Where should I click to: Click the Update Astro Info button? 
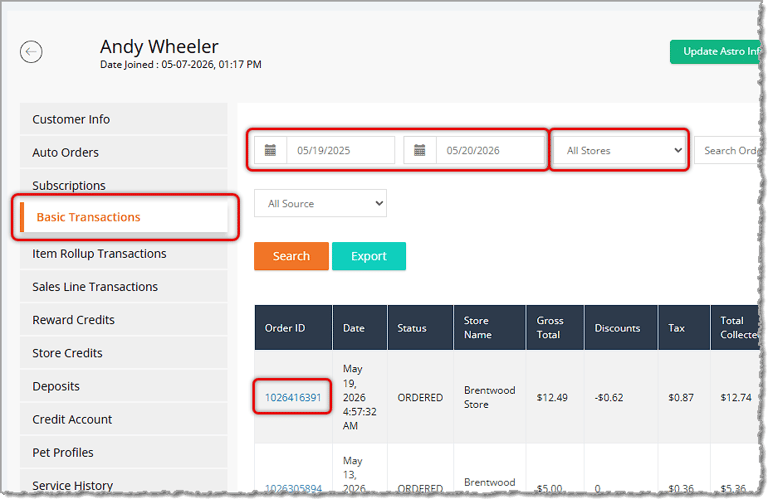715,52
